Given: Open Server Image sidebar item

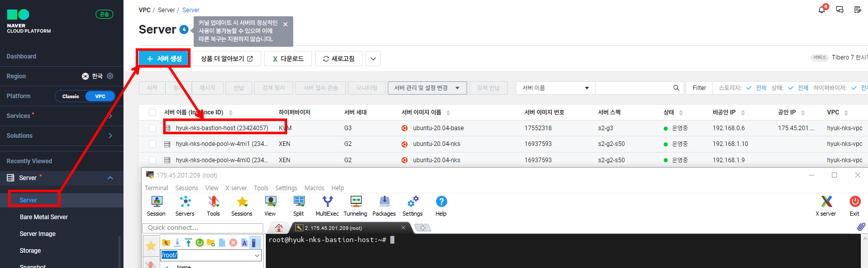Looking at the screenshot, I should tap(38, 234).
